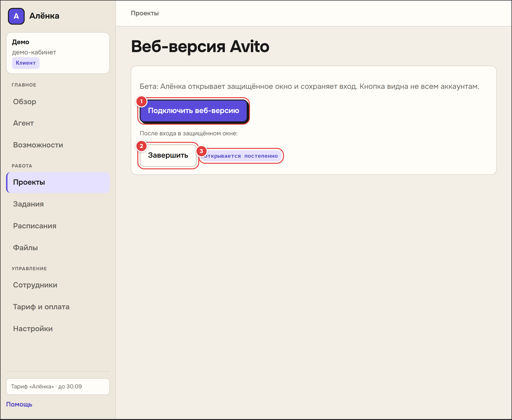Open the Демо demo-кабинет account card

pyautogui.click(x=58, y=53)
